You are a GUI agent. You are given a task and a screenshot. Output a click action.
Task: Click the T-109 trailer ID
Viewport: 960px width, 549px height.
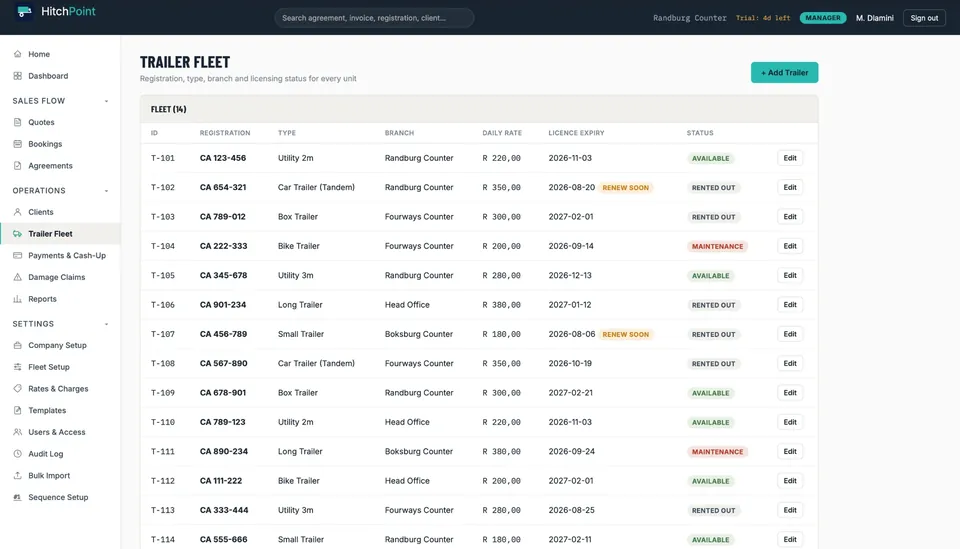163,393
